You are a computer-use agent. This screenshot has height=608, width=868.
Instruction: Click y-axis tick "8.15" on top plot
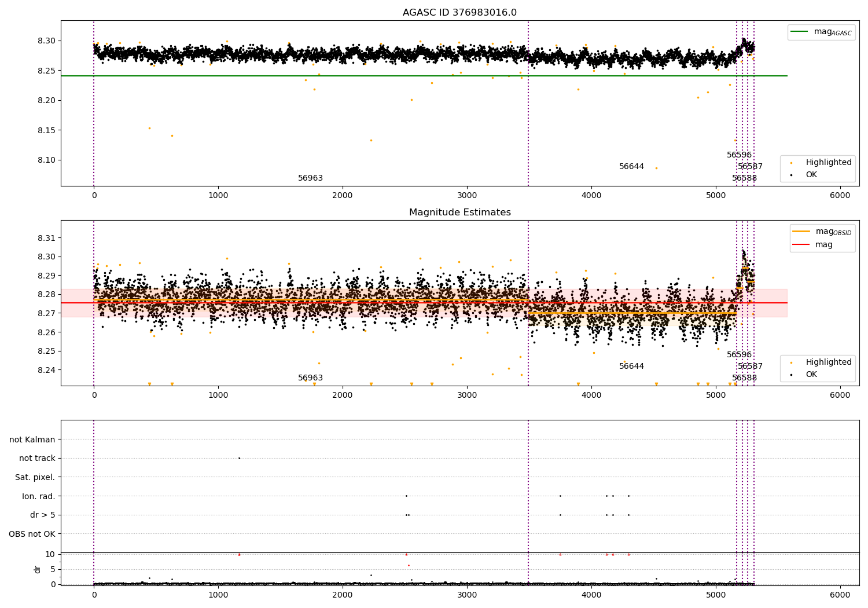pos(47,130)
